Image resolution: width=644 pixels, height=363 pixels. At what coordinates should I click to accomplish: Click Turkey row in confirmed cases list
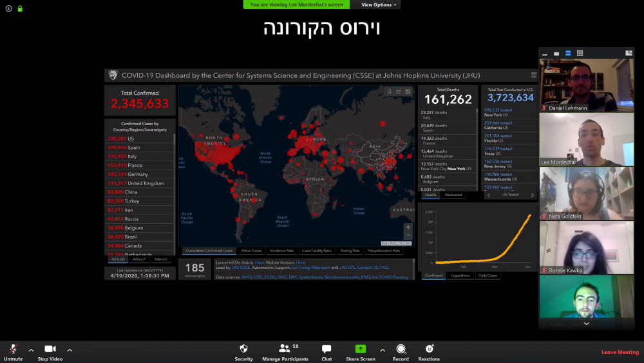[140, 201]
